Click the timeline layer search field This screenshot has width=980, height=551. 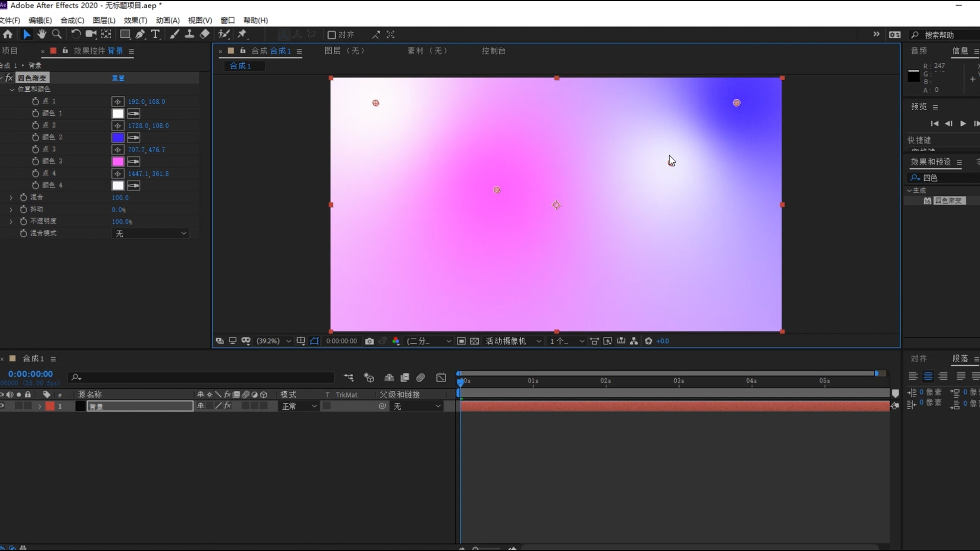(204, 378)
